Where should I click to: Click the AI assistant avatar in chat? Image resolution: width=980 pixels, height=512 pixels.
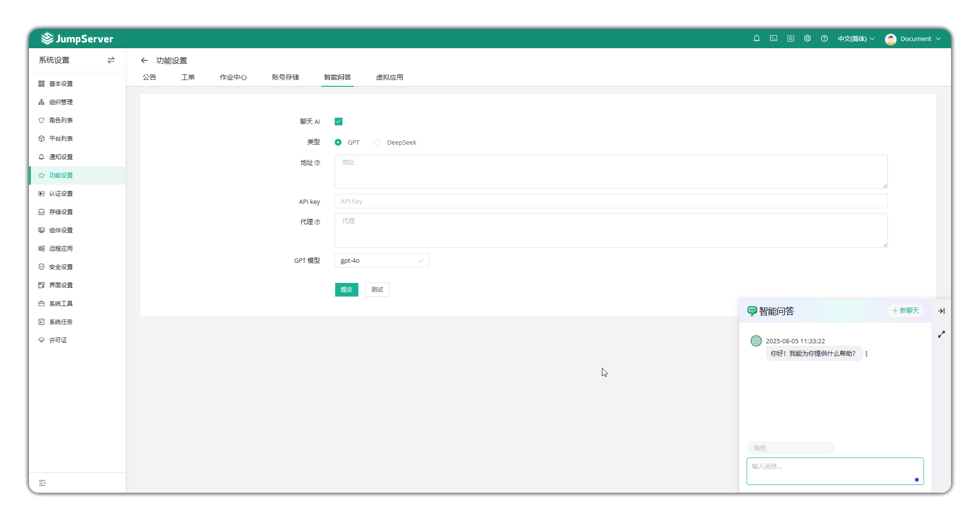(x=756, y=341)
